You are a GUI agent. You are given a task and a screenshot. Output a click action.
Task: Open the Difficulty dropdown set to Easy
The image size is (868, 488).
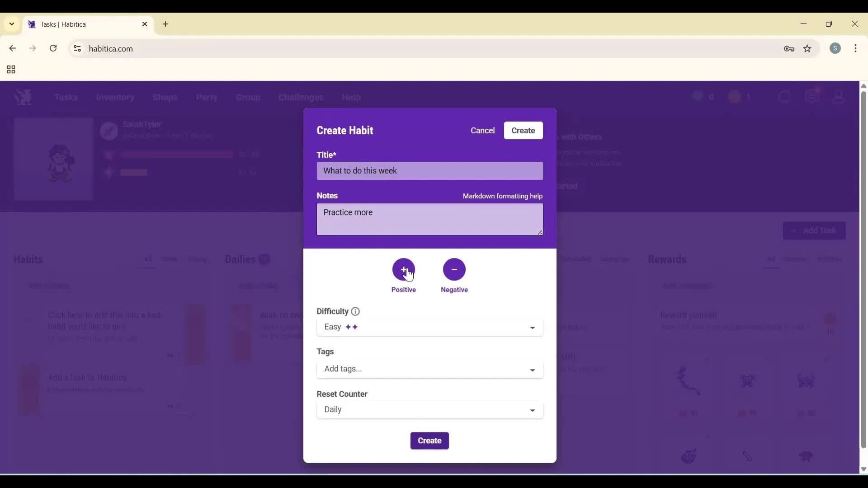coord(429,327)
